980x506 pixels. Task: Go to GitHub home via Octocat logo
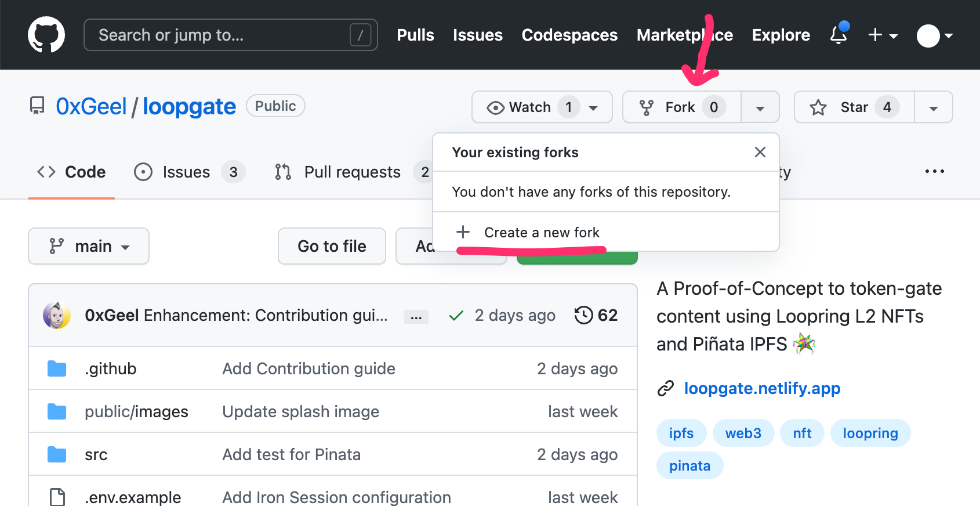click(x=46, y=35)
